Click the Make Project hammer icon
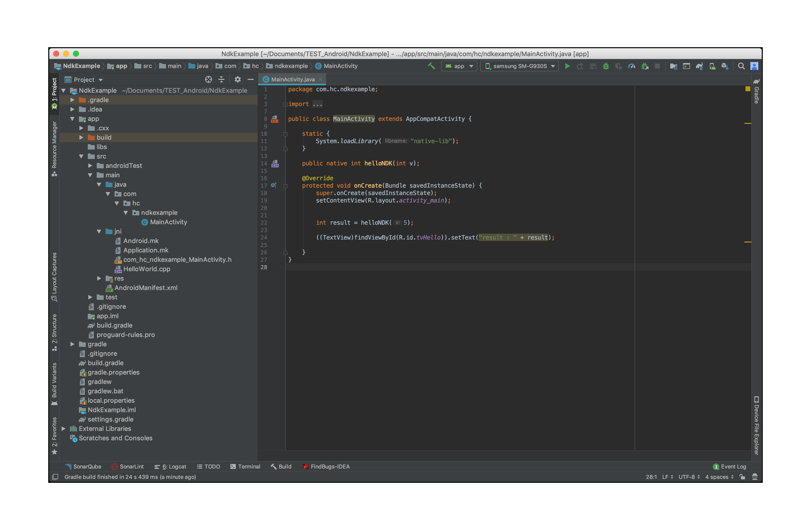The height and width of the screenshot is (532, 811). (431, 66)
